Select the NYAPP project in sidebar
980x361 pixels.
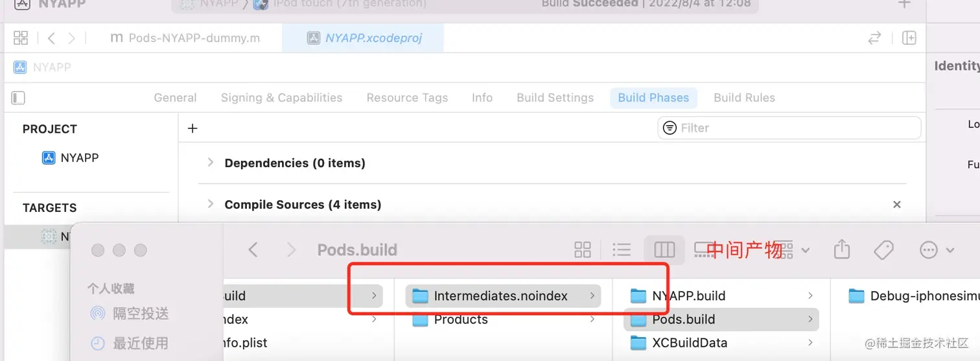(x=79, y=157)
